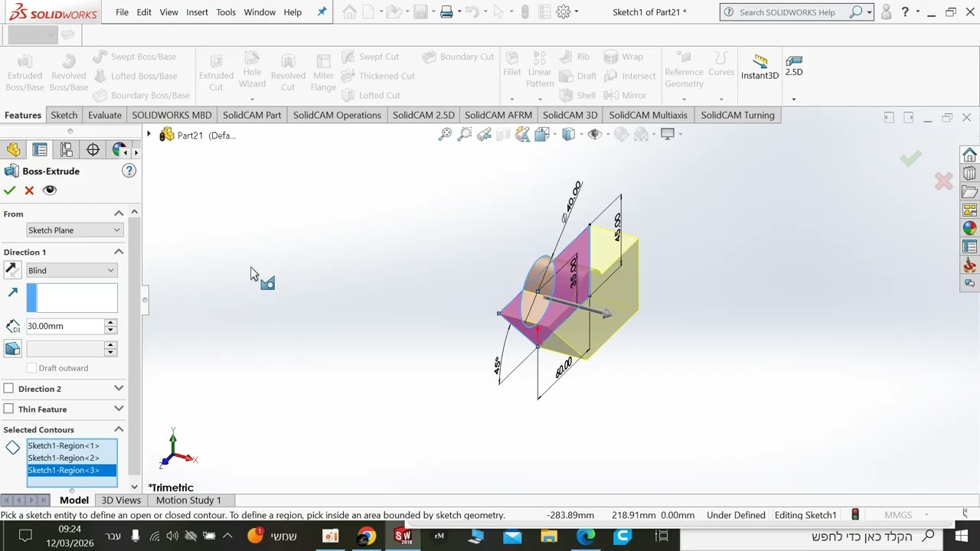Viewport: 980px width, 551px height.
Task: Collapse the Selected Contours section
Action: tap(119, 429)
